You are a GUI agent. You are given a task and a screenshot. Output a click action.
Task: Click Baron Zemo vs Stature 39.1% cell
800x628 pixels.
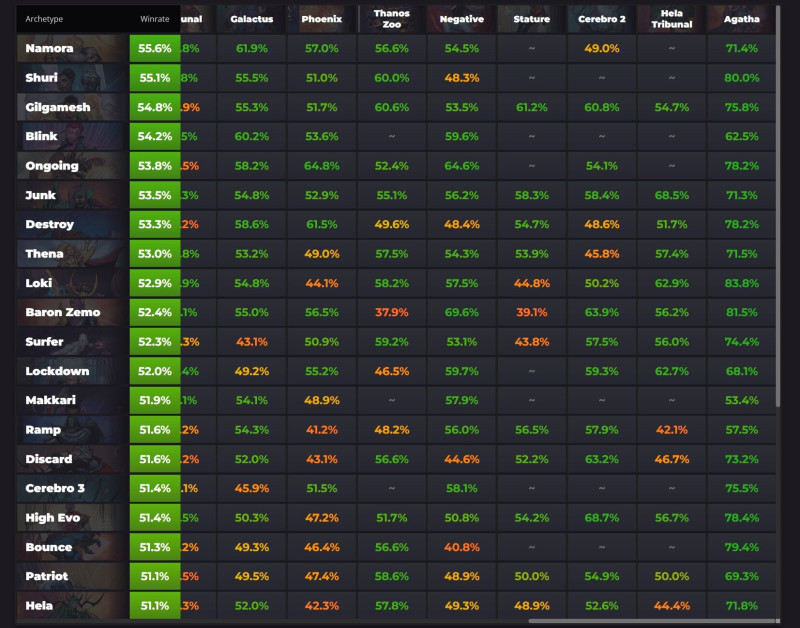[532, 312]
